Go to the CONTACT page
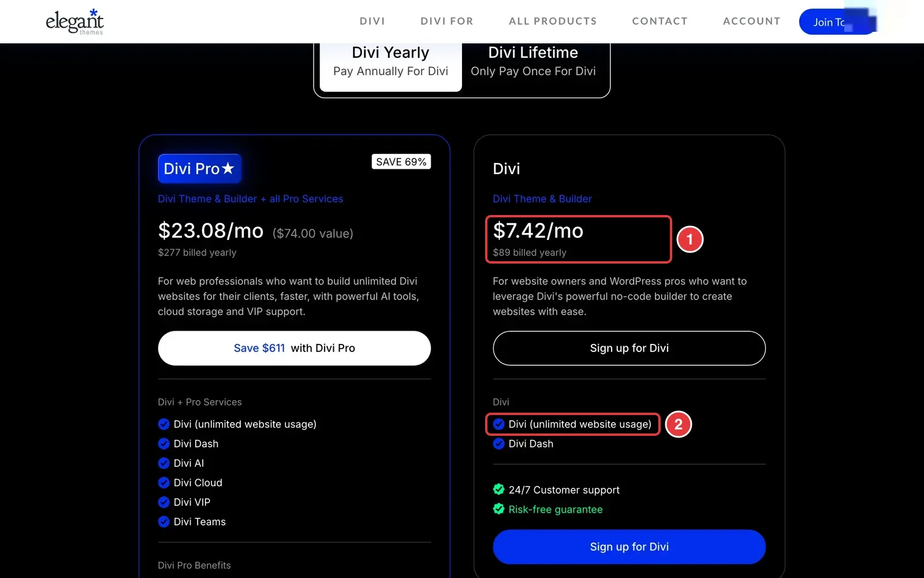The image size is (924, 578). (x=660, y=21)
